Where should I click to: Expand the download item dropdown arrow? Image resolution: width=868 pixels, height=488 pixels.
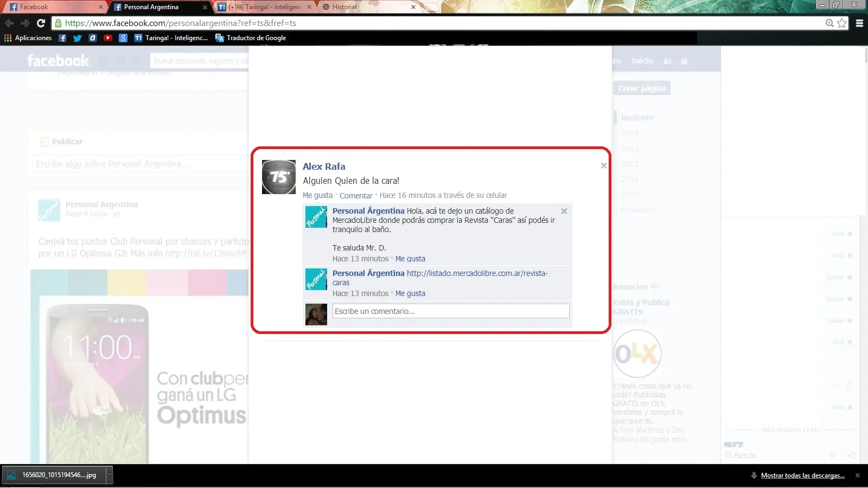109,475
